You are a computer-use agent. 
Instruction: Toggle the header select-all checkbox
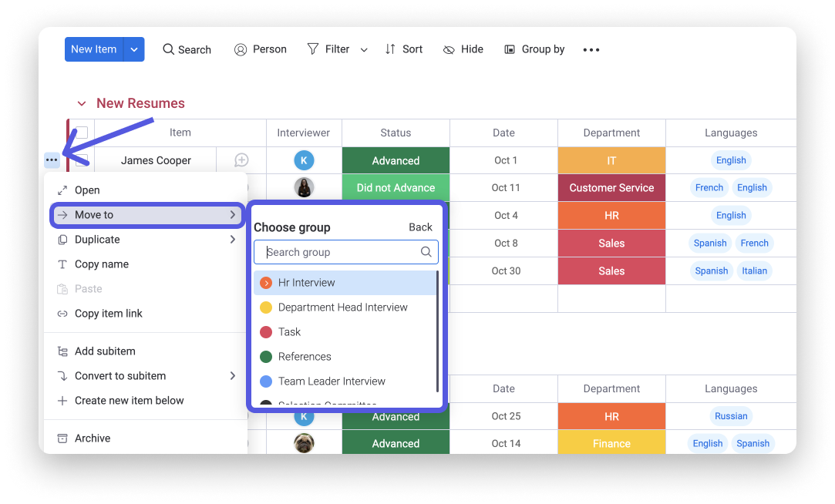82,133
